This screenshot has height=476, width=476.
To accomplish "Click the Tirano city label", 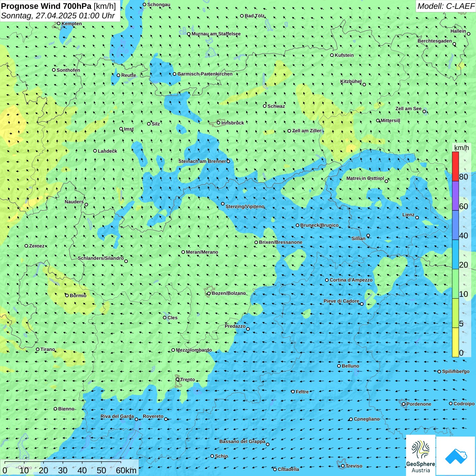I will 48,349.
